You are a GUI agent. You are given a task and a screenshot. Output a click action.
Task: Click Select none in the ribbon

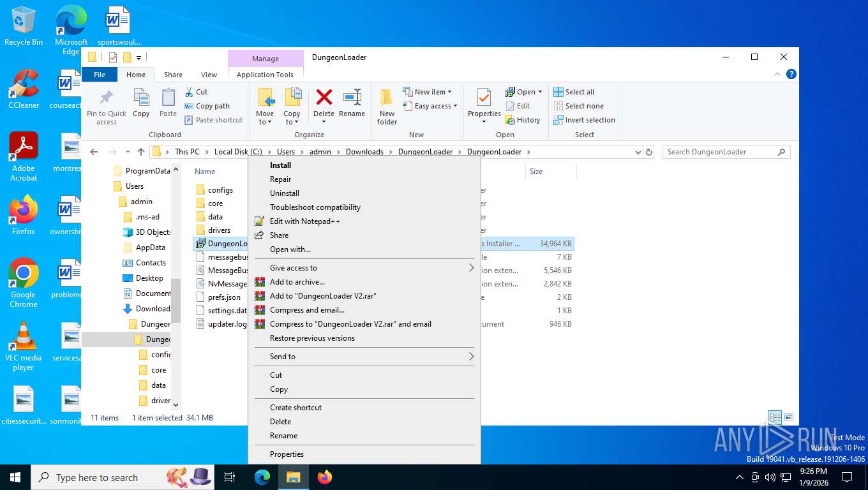578,106
